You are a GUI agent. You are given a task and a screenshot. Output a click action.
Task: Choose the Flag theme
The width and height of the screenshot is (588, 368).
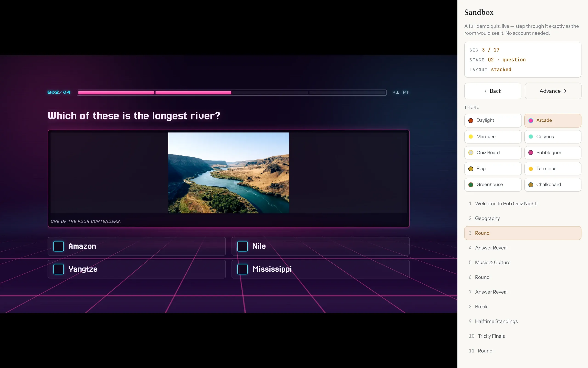[x=493, y=169]
